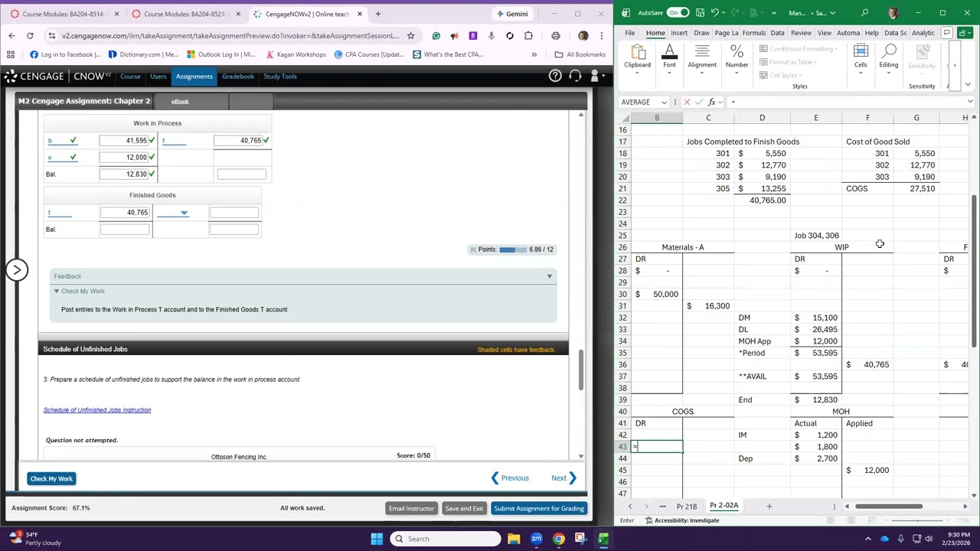Switch to the View ribbon tab
The height and width of the screenshot is (551, 980).
[x=825, y=33]
